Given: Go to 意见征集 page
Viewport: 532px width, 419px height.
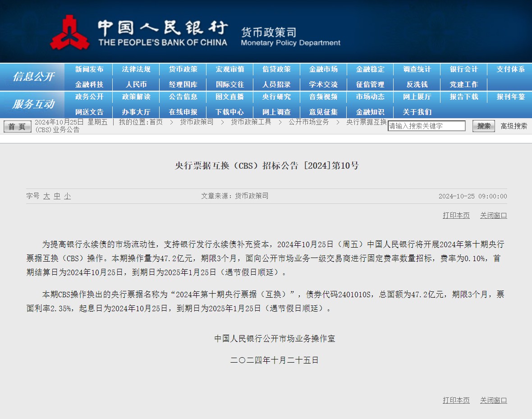Looking at the screenshot, I should pyautogui.click(x=323, y=112).
